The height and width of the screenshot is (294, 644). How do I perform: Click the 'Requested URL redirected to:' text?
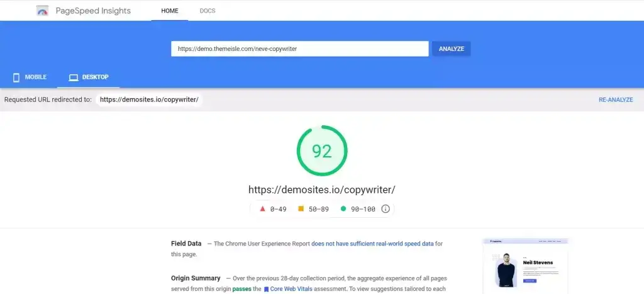(x=48, y=100)
